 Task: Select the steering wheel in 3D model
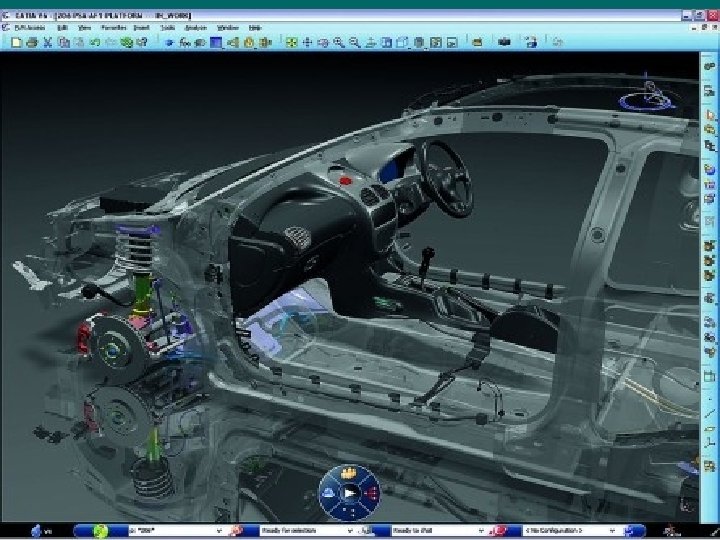coord(444,178)
